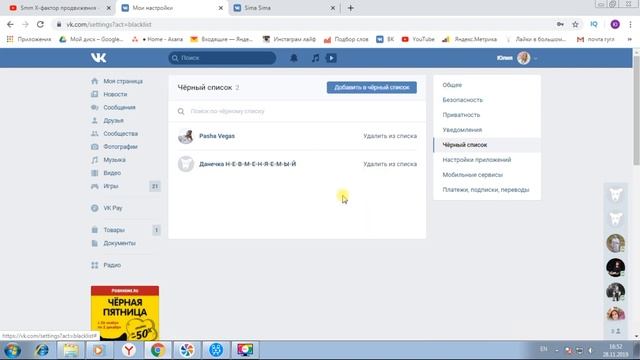Open the YouTube bookmark
This screenshot has height=360, width=640.
[418, 39]
